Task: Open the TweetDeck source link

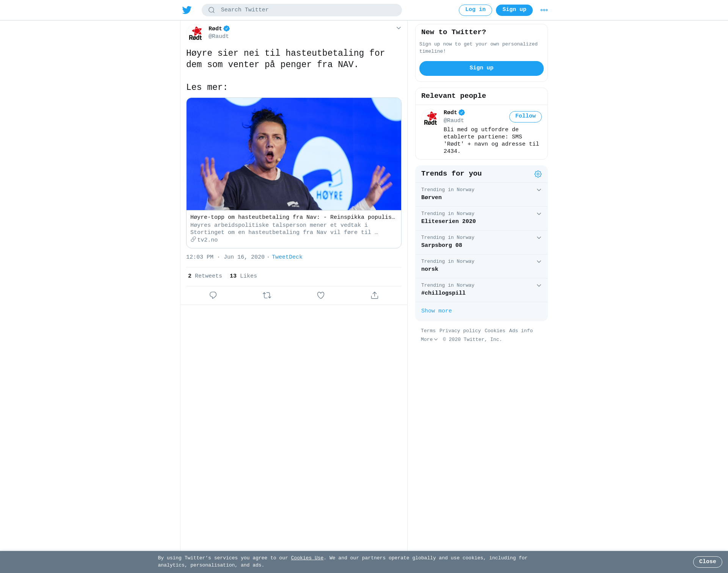Action: pyautogui.click(x=287, y=257)
